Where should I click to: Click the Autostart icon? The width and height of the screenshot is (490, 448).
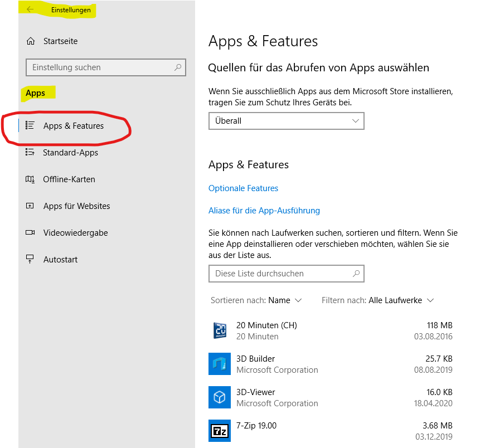click(30, 259)
